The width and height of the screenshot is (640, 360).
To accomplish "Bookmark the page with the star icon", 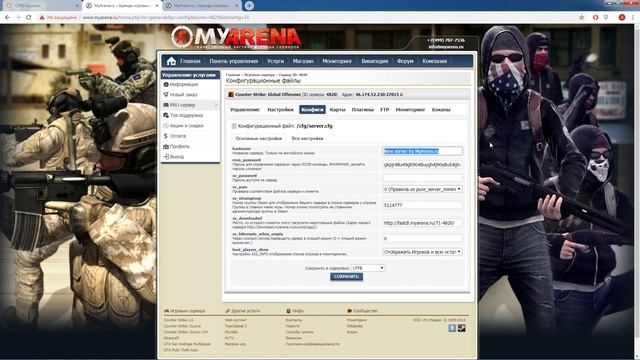I will click(x=582, y=18).
